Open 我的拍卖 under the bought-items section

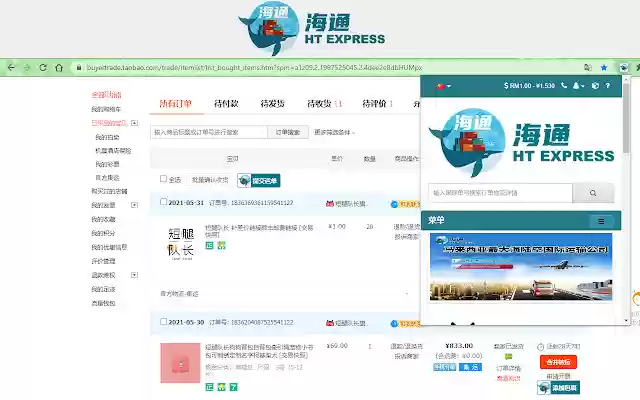(x=107, y=137)
